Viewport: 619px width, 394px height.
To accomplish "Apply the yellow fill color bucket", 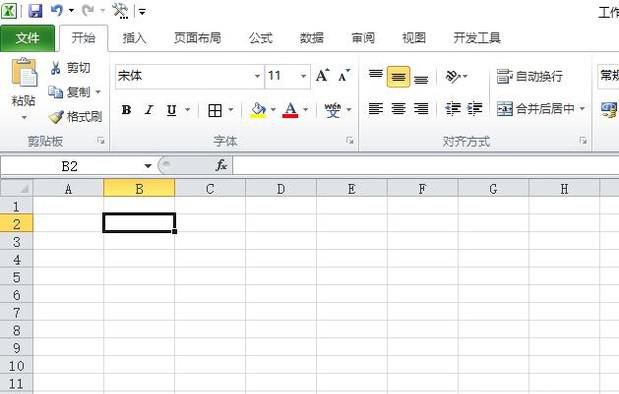I will click(258, 110).
